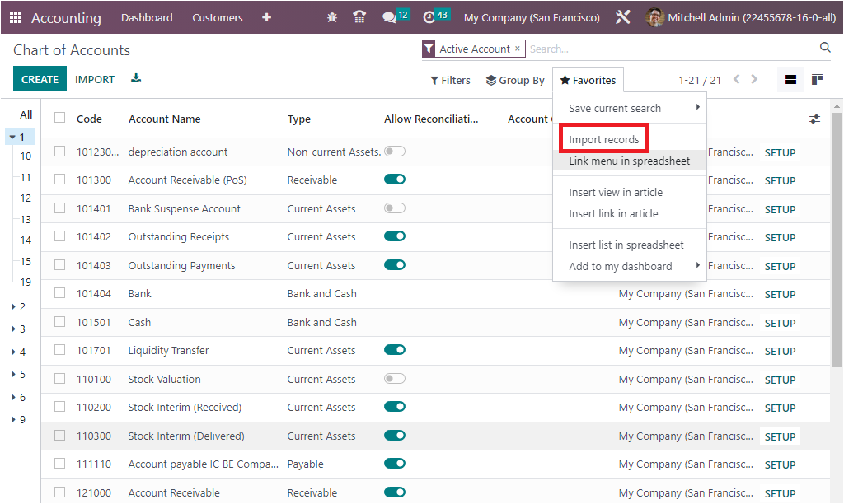Open conversations with 12 messages

(396, 16)
